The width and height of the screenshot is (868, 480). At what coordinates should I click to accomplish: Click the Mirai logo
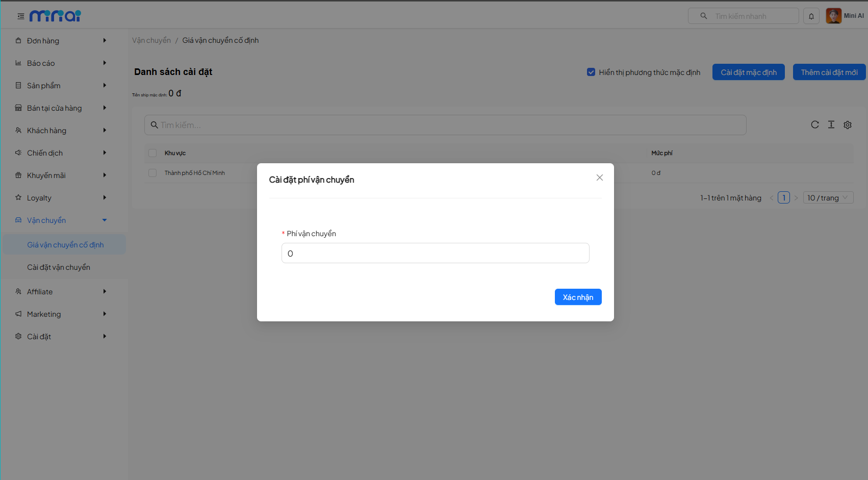tap(55, 16)
